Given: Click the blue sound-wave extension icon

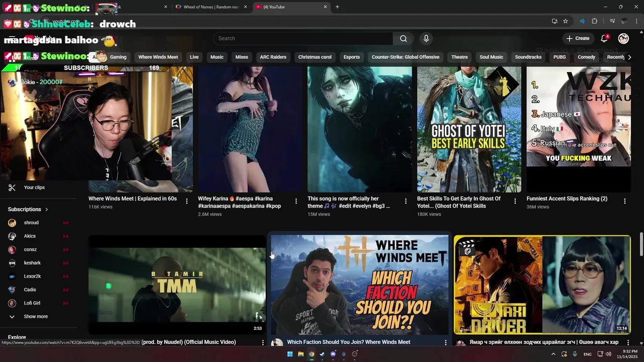Looking at the screenshot, I should point(582,21).
